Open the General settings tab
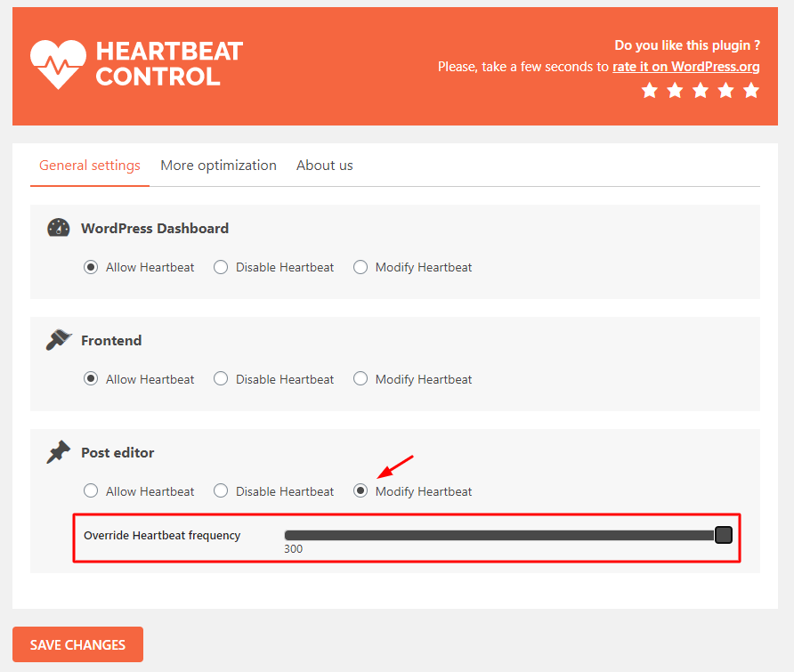Image resolution: width=794 pixels, height=672 pixels. click(x=90, y=166)
